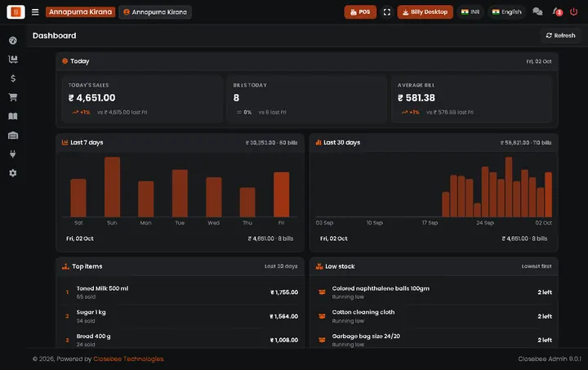Click the box icon beside Colored naphthalene balls
Viewport: 588px width, 370px height.
tap(322, 292)
